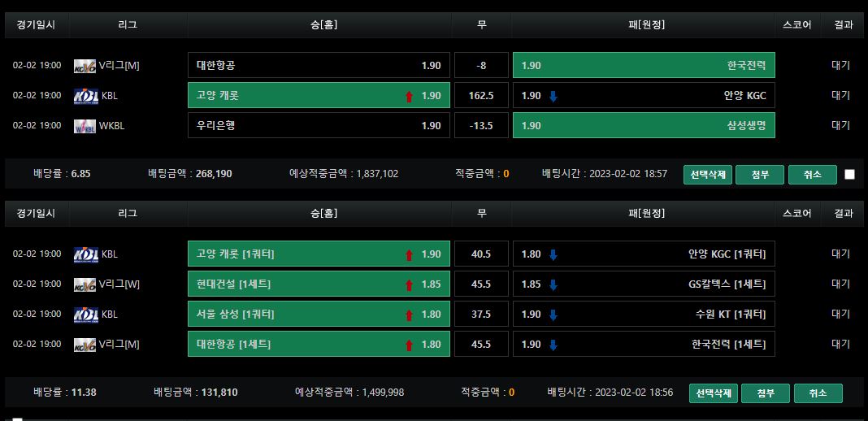Click the blue down arrow in 수원 KT [1쿼터]

(553, 315)
